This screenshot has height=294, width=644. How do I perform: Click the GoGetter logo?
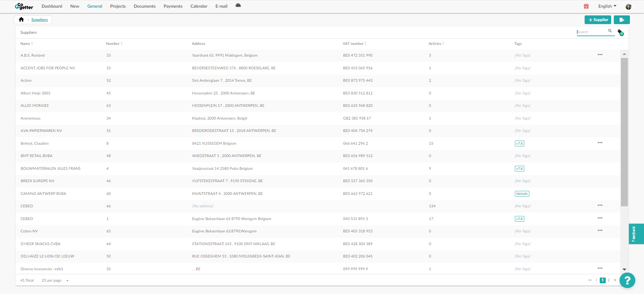[x=24, y=6]
